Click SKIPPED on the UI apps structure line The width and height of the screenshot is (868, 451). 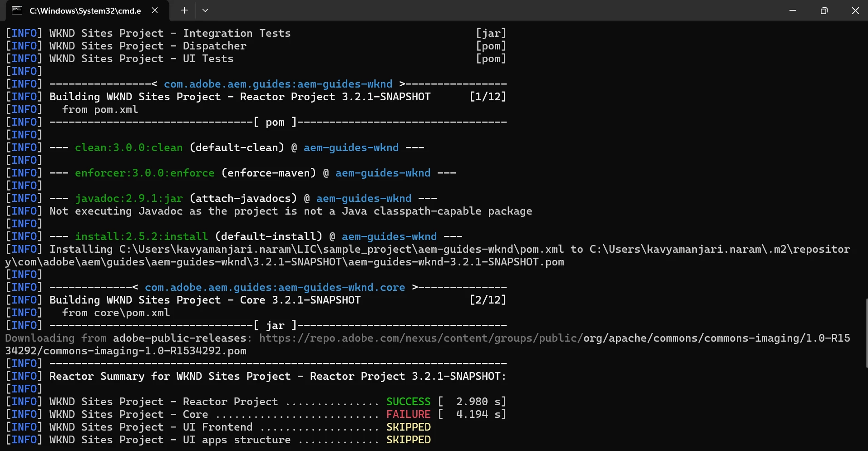[408, 440]
